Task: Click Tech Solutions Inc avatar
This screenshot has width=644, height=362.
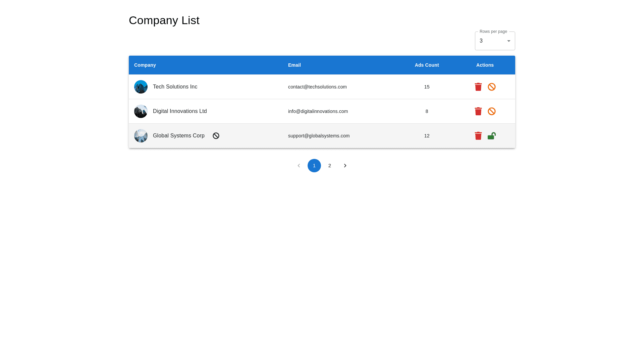Action: coord(141,87)
